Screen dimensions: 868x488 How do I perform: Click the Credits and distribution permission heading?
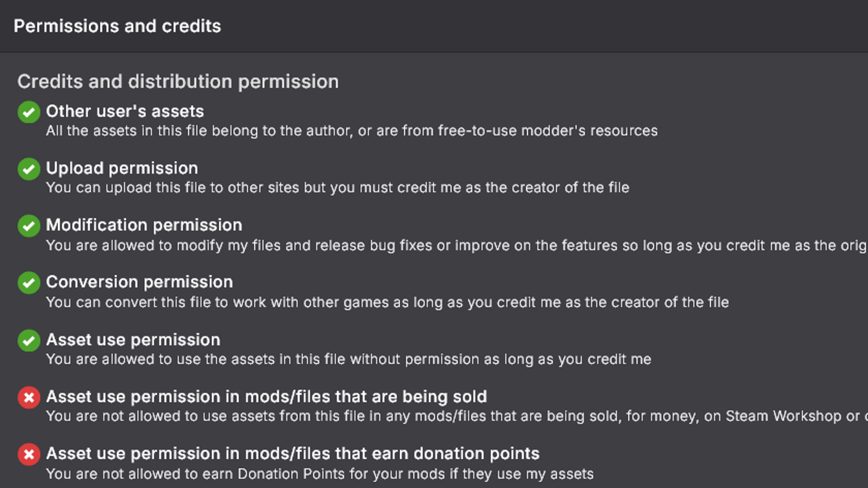[178, 82]
